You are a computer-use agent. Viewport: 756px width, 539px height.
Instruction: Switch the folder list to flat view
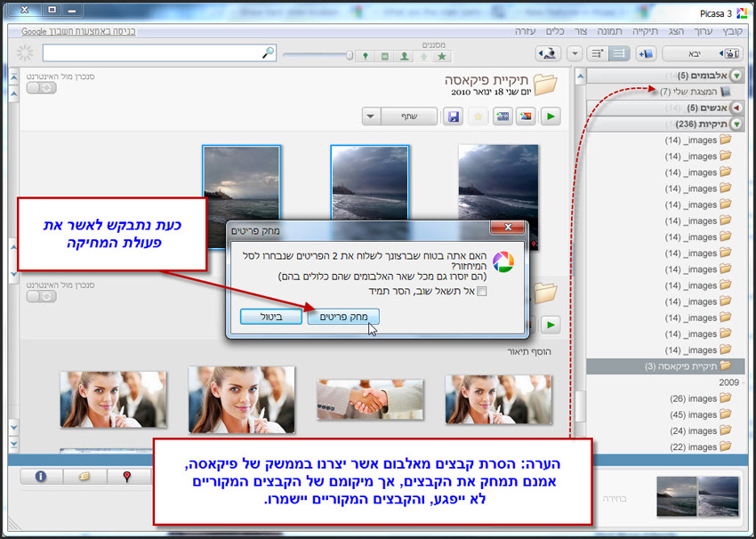pos(619,53)
